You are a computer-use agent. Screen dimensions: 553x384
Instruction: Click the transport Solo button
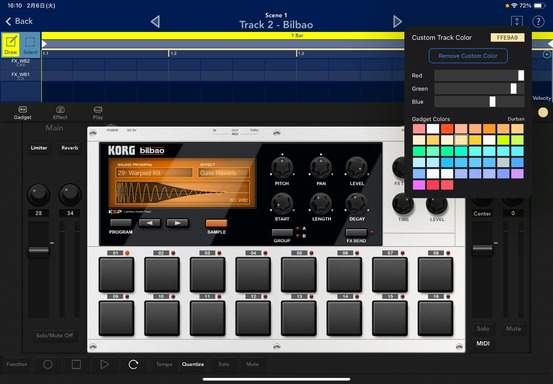(x=224, y=364)
